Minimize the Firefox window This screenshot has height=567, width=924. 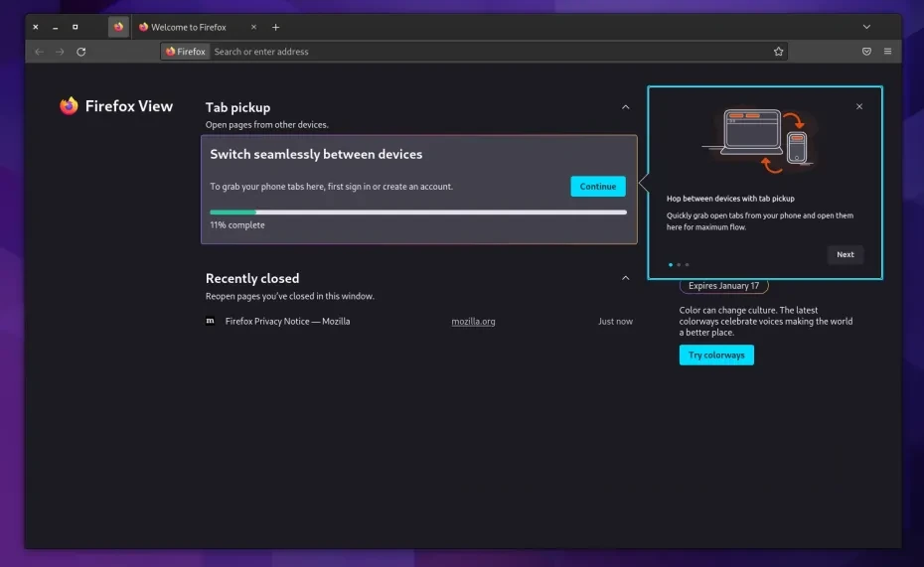(56, 27)
